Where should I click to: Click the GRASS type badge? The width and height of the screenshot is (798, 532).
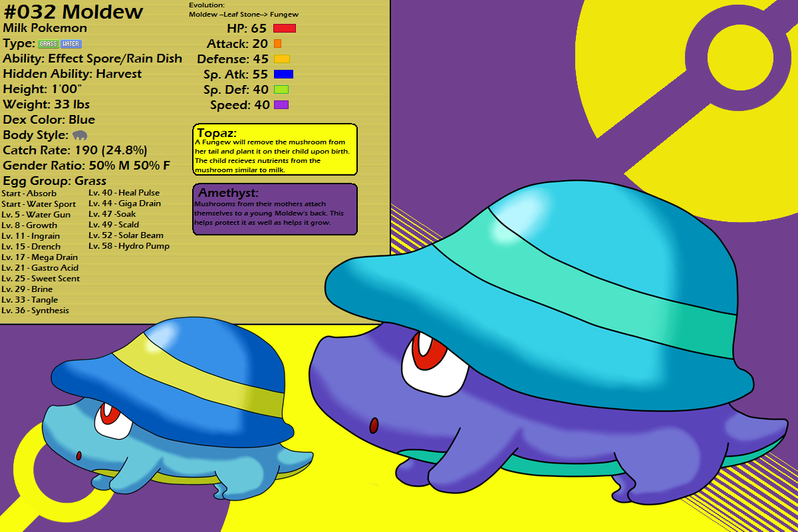click(x=48, y=44)
